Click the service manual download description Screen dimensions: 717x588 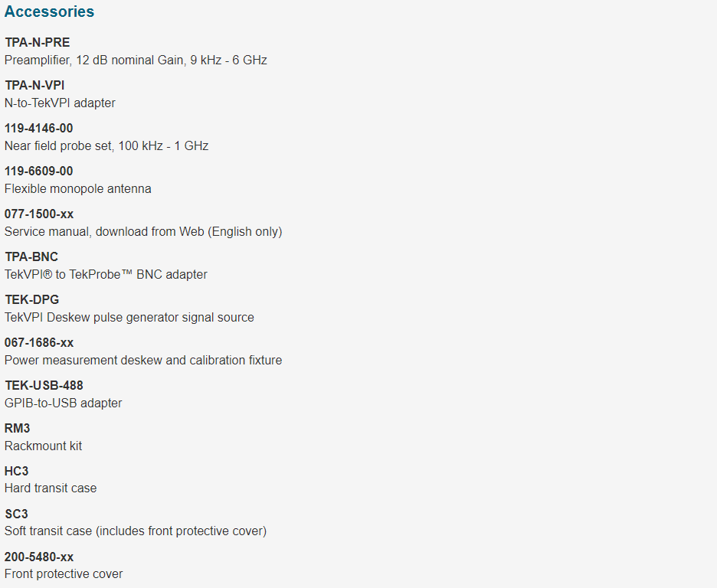143,232
